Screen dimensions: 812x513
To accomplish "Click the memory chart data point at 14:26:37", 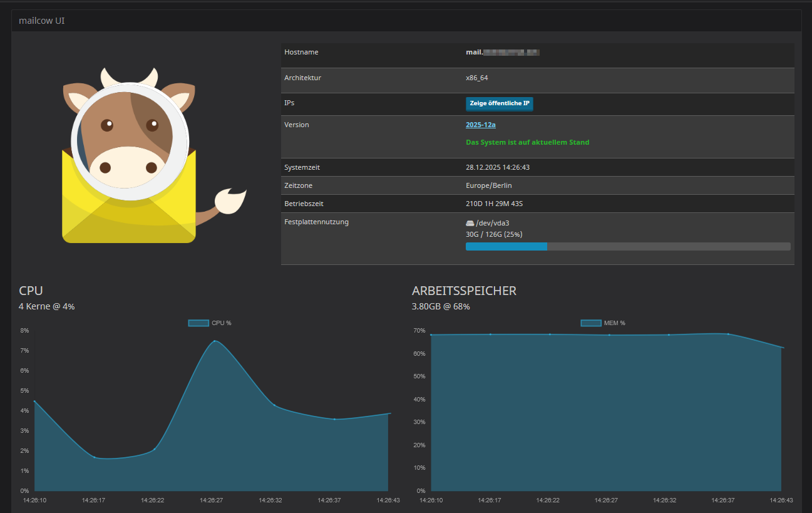I will pos(728,334).
